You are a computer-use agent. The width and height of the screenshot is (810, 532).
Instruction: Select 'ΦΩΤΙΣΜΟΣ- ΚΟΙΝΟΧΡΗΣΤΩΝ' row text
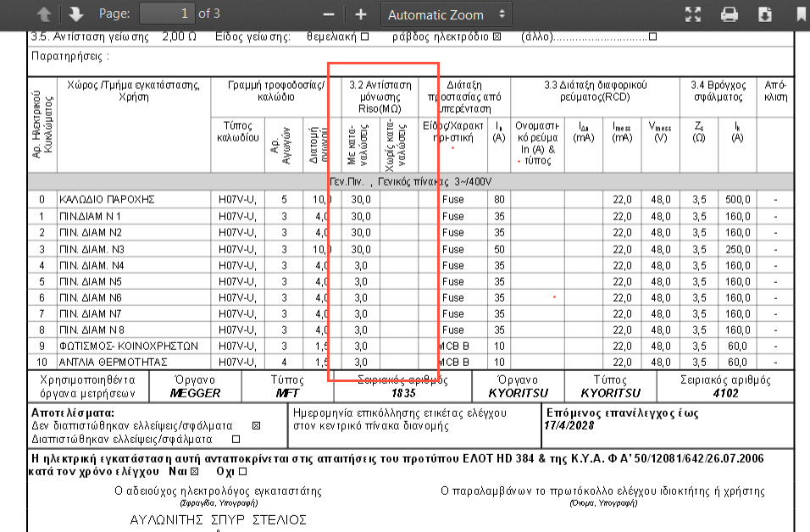point(129,346)
